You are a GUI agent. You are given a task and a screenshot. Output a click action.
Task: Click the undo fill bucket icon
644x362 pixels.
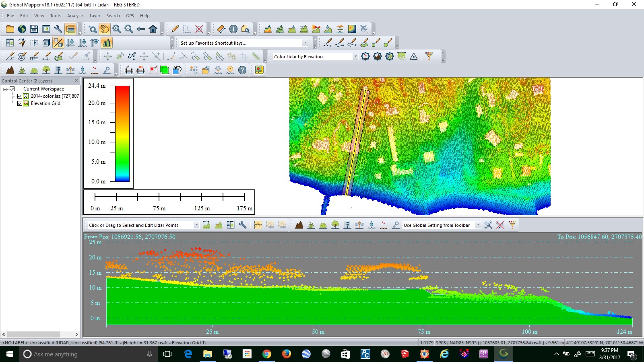177,70
